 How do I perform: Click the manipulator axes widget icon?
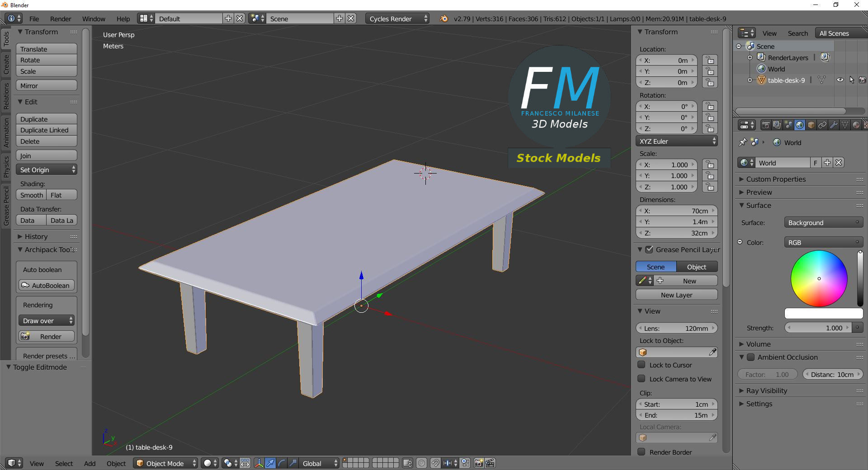259,463
